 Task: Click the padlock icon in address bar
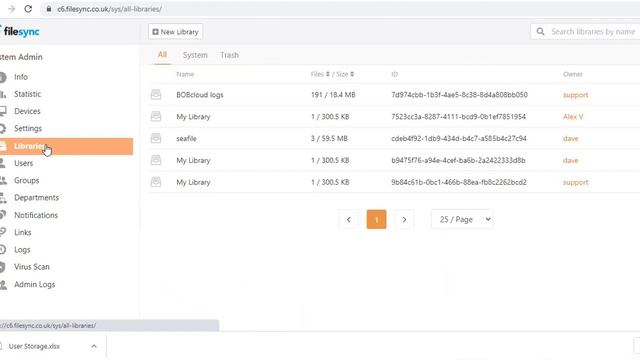coord(49,9)
